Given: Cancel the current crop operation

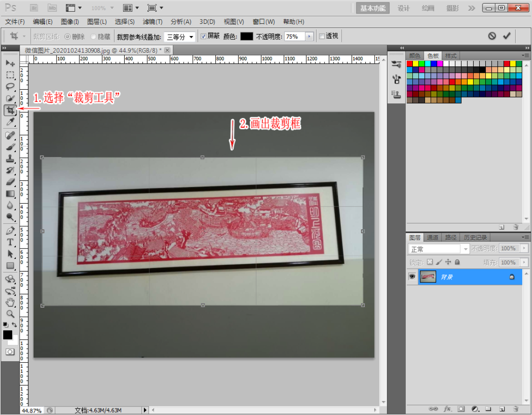Looking at the screenshot, I should [x=492, y=36].
